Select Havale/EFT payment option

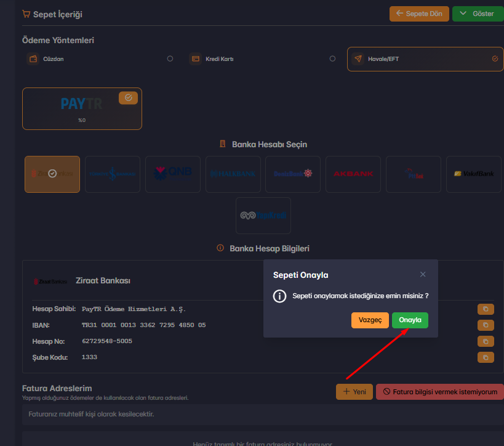coord(425,59)
